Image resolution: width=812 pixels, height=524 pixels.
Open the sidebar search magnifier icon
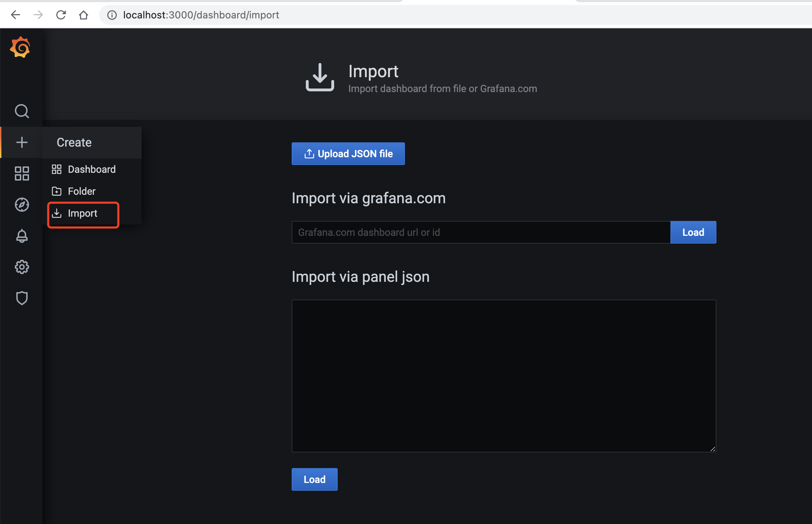(x=22, y=111)
